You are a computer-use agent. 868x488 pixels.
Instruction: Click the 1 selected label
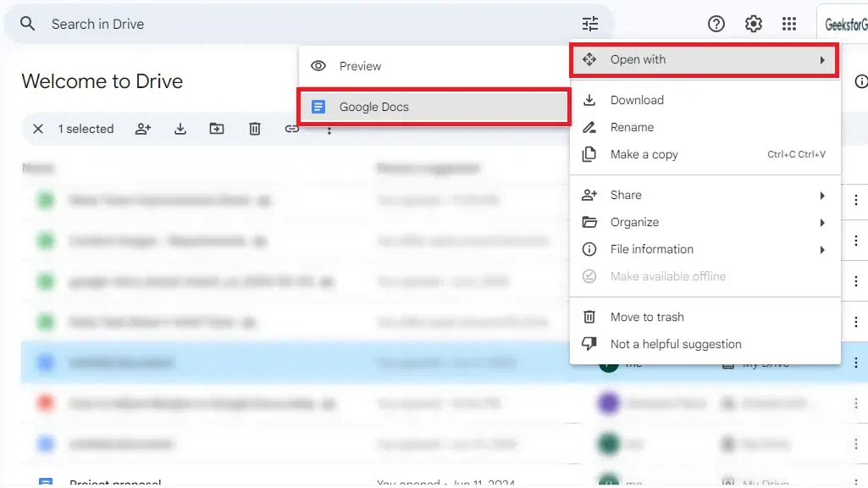(86, 129)
